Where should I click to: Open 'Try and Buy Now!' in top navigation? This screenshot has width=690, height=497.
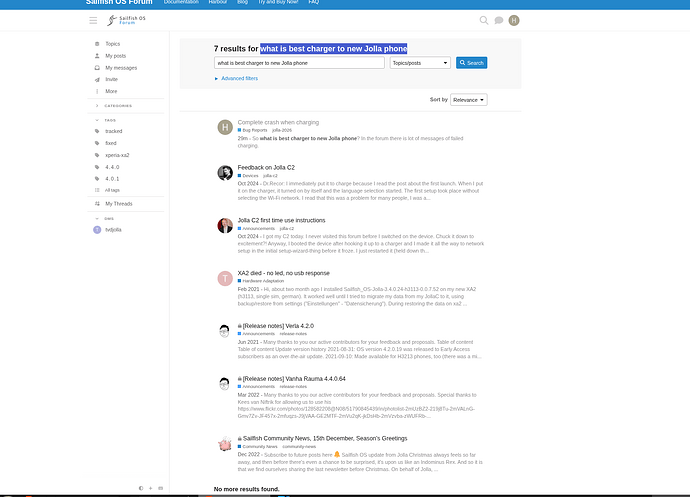pos(278,2)
